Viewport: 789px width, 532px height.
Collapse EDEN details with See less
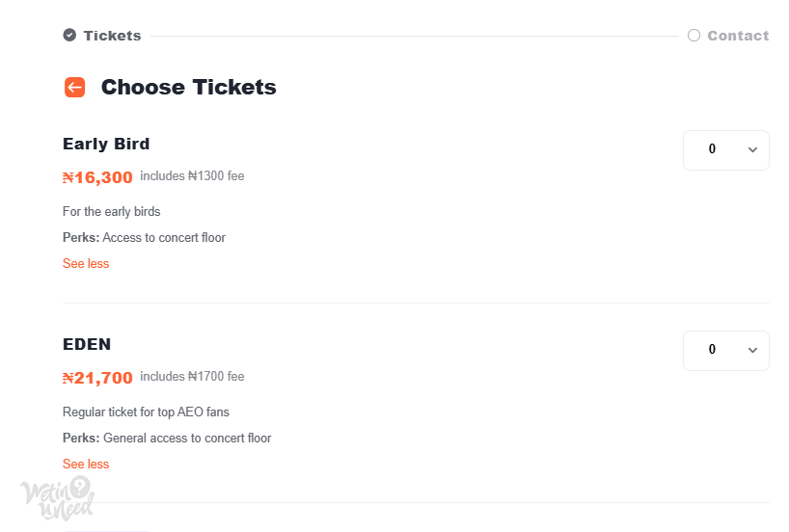[x=86, y=465]
